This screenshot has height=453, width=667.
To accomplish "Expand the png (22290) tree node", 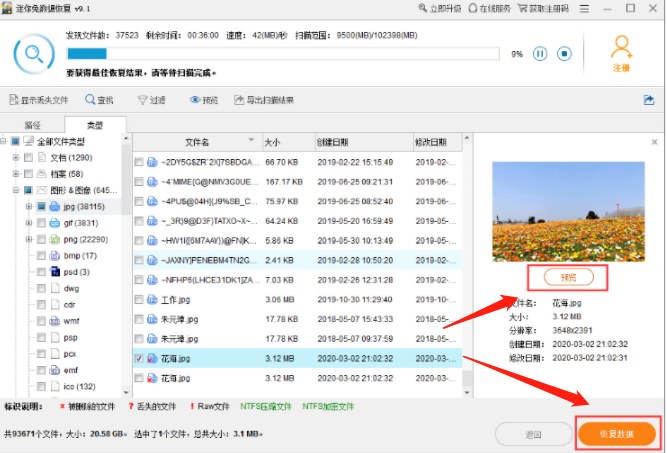I will point(28,239).
